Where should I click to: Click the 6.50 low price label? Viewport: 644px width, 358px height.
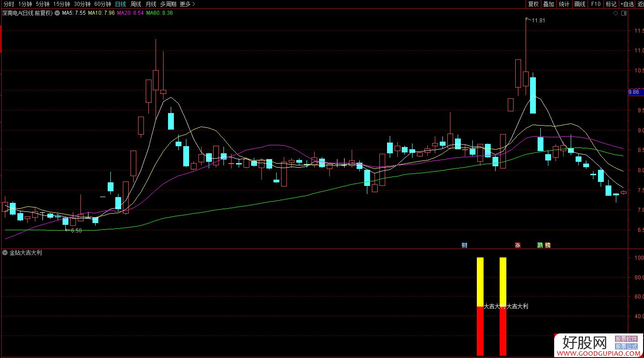click(76, 231)
